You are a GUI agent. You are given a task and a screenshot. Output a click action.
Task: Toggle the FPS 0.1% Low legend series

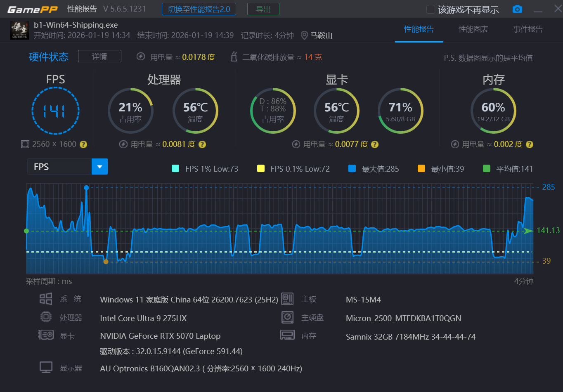(261, 168)
